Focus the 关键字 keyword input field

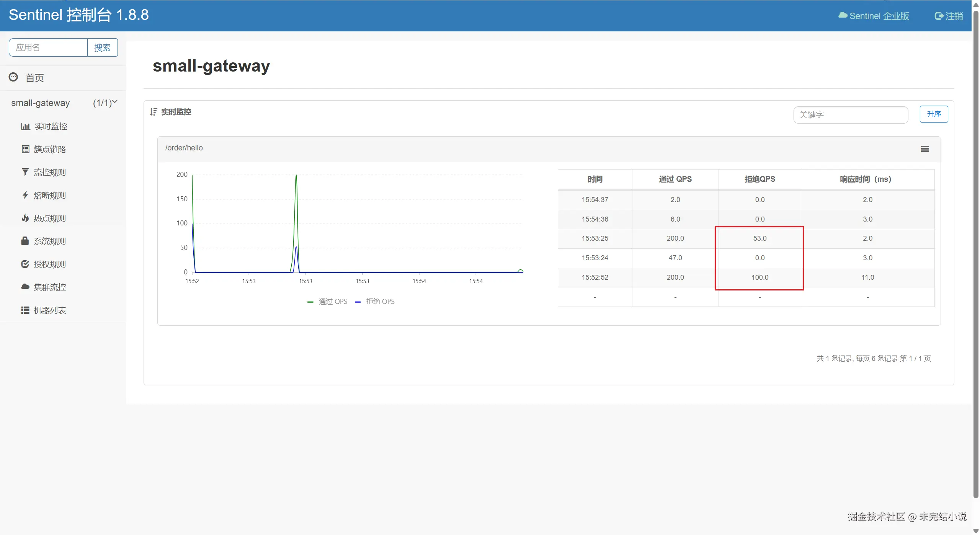tap(850, 115)
